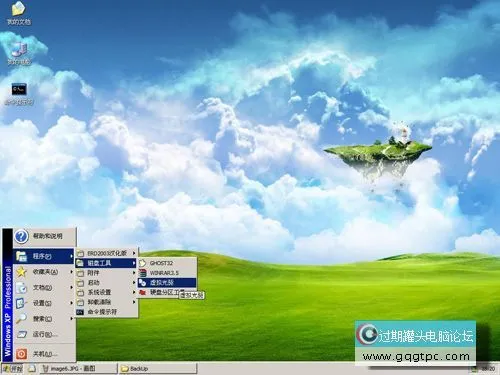
Task: Select the 我的文档 desktop icon
Action: (x=19, y=13)
